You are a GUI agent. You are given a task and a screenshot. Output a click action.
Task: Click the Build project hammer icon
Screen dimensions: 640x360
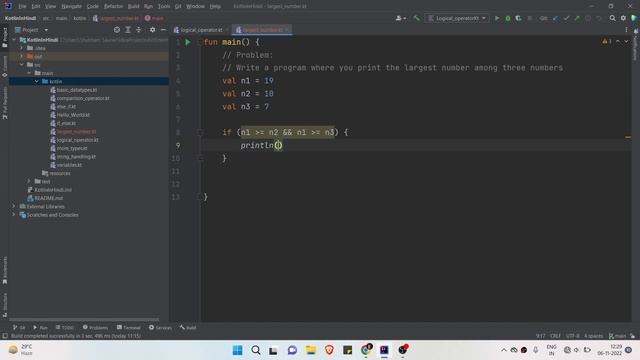(x=416, y=18)
